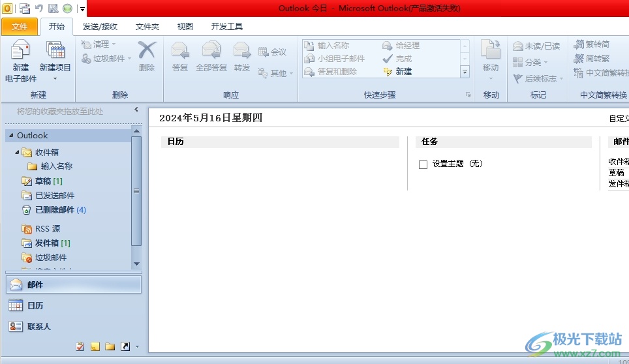Click the Tasks icon in navigation bar bottom
The width and height of the screenshot is (629, 364).
click(80, 347)
